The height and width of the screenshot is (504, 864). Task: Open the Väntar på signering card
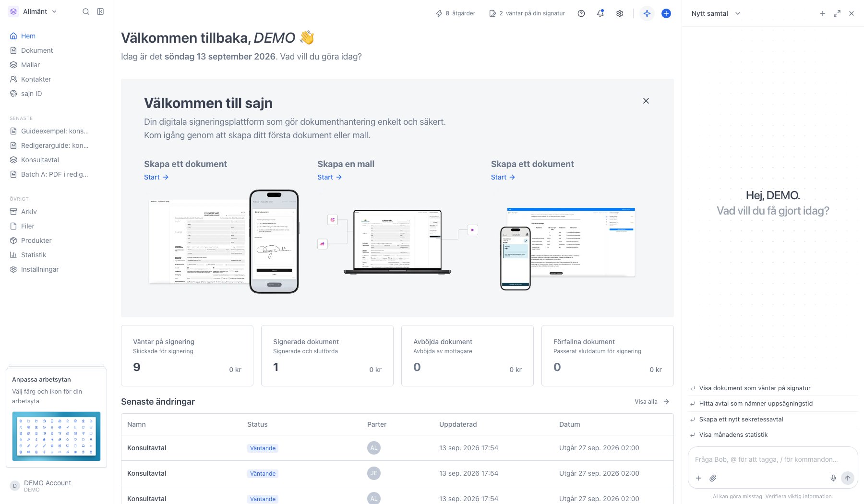pyautogui.click(x=187, y=356)
